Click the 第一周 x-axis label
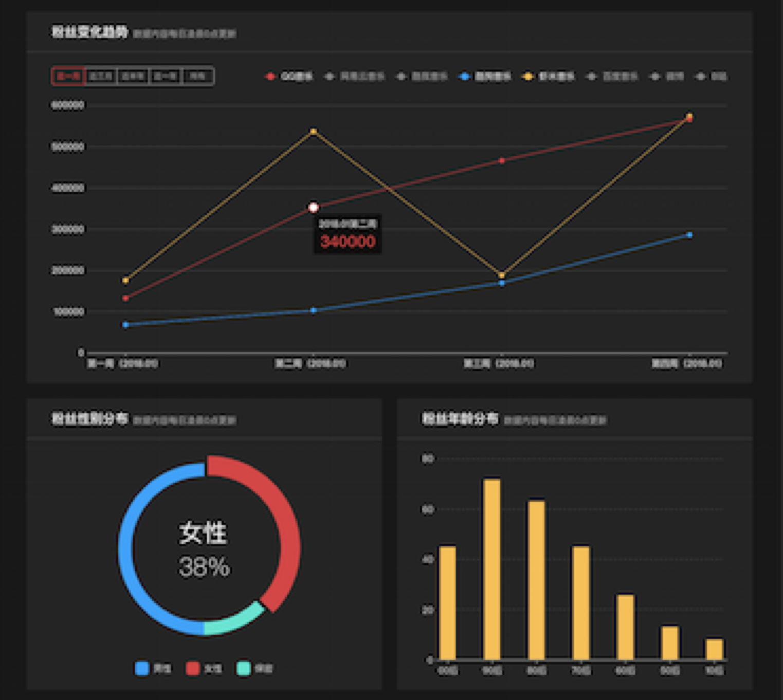 (x=122, y=364)
